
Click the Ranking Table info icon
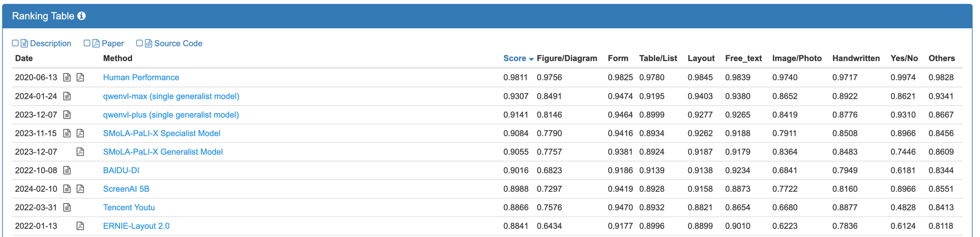(82, 16)
